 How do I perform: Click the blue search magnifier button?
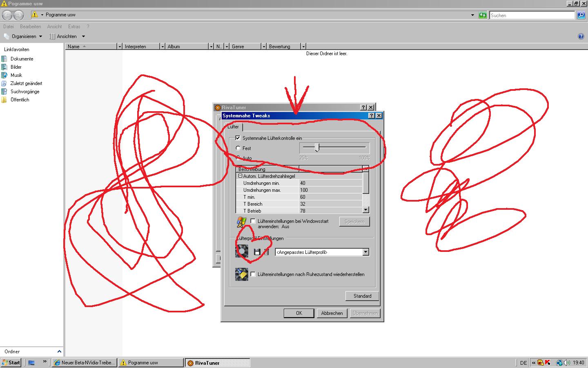click(581, 15)
